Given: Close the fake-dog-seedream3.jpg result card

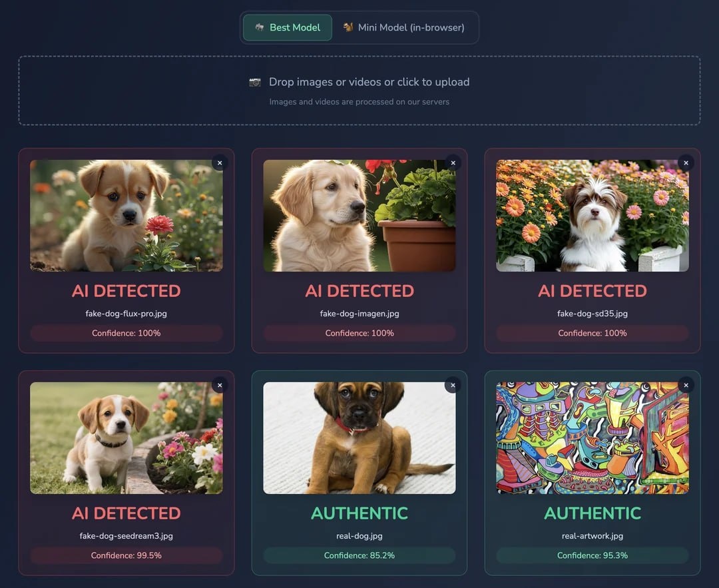Looking at the screenshot, I should click(220, 386).
